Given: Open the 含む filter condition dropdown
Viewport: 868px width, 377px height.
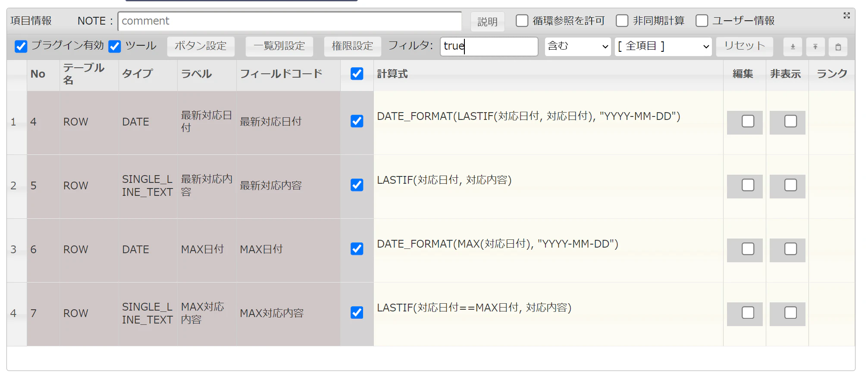Looking at the screenshot, I should (x=578, y=46).
